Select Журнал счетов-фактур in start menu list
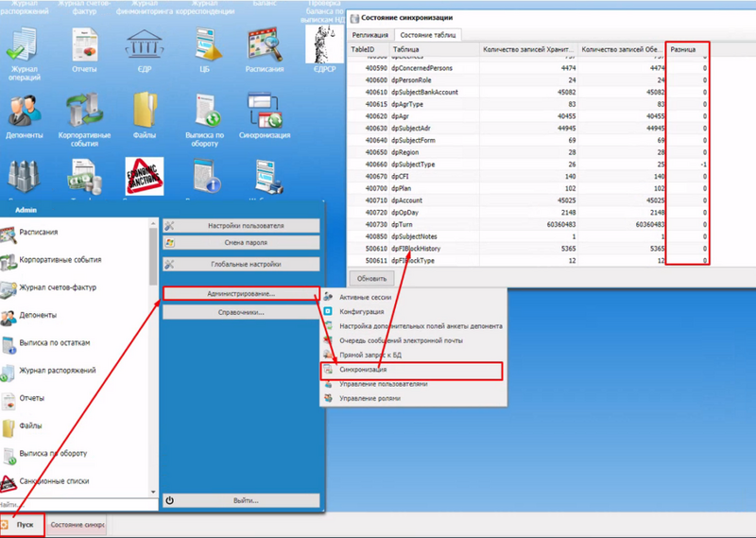Image resolution: width=756 pixels, height=538 pixels. 59,287
